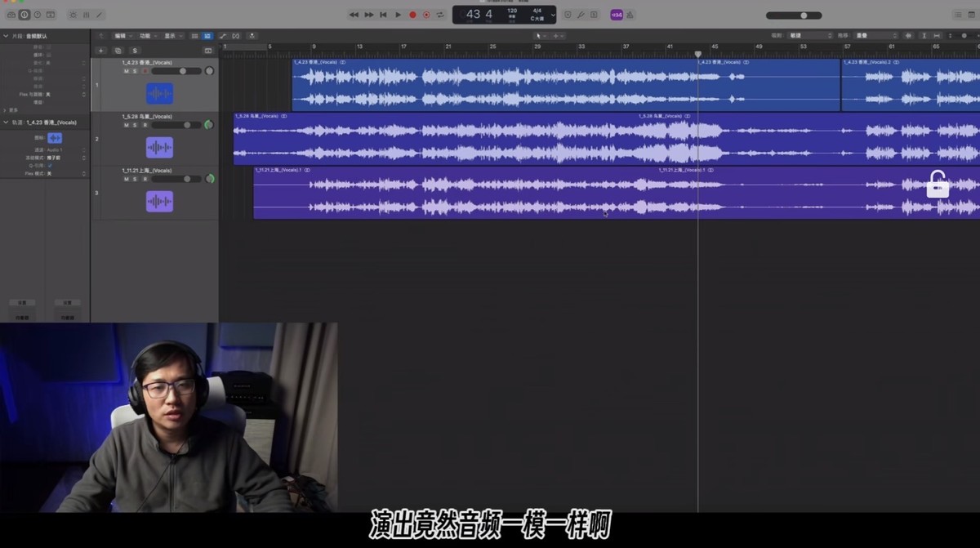Click the Global Tracks button above track headers
The width and height of the screenshot is (980, 548).
tap(208, 51)
